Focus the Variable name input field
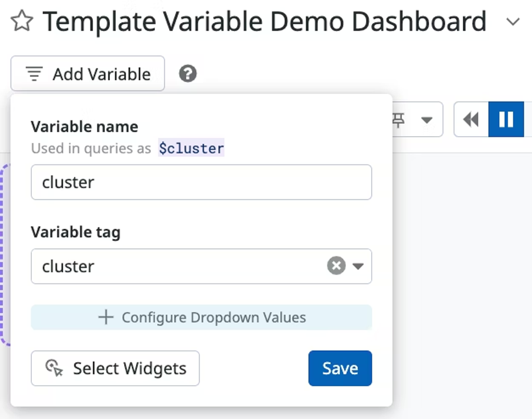The width and height of the screenshot is (532, 419). pos(201,182)
